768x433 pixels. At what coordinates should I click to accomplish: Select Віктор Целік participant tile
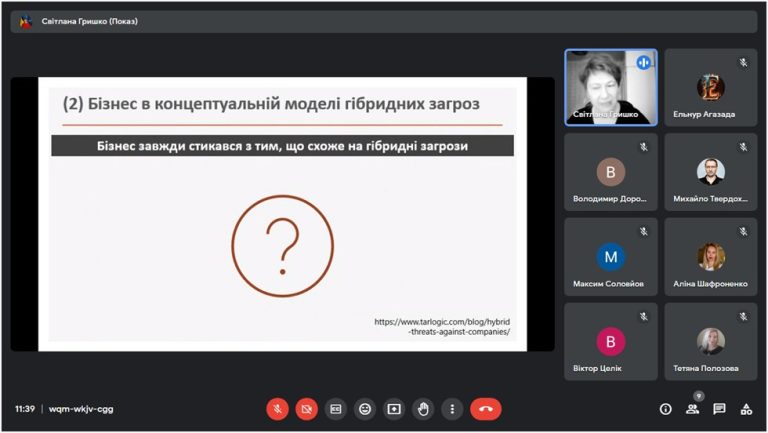coord(611,342)
